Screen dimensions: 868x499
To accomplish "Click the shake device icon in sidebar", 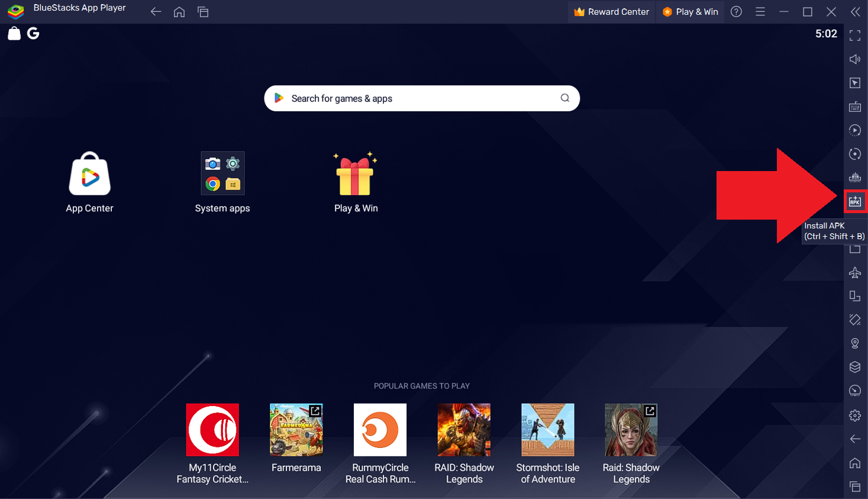I will [855, 320].
